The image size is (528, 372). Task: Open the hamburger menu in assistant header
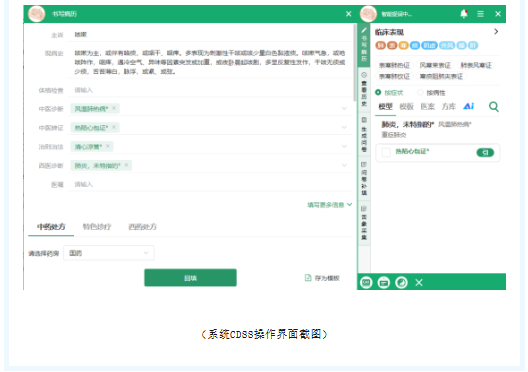pyautogui.click(x=481, y=14)
